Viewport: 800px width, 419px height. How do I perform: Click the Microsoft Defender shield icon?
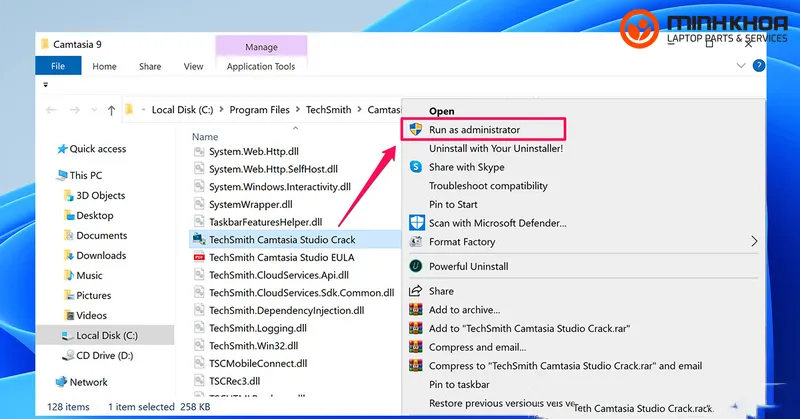(416, 223)
